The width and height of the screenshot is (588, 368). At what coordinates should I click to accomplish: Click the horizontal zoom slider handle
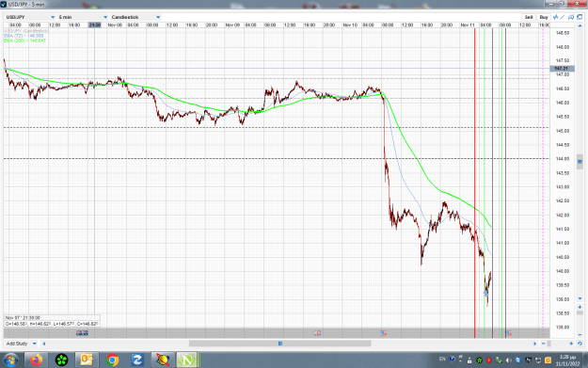pos(549,344)
